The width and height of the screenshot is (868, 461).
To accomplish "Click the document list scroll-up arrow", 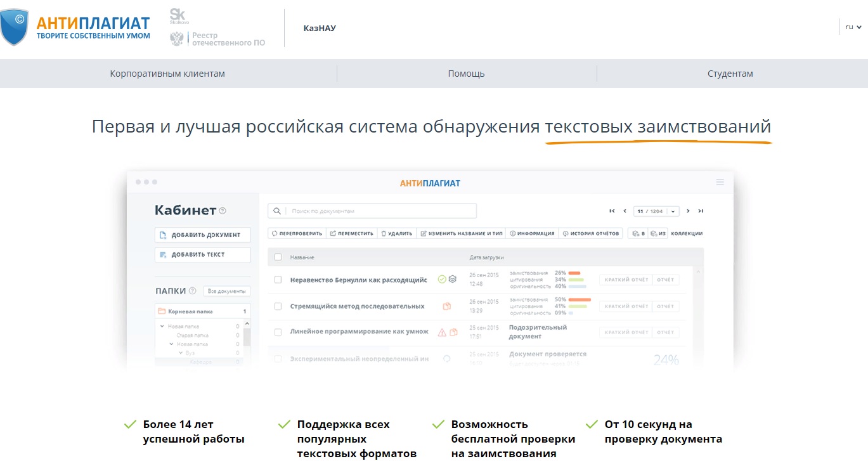I will [x=699, y=271].
